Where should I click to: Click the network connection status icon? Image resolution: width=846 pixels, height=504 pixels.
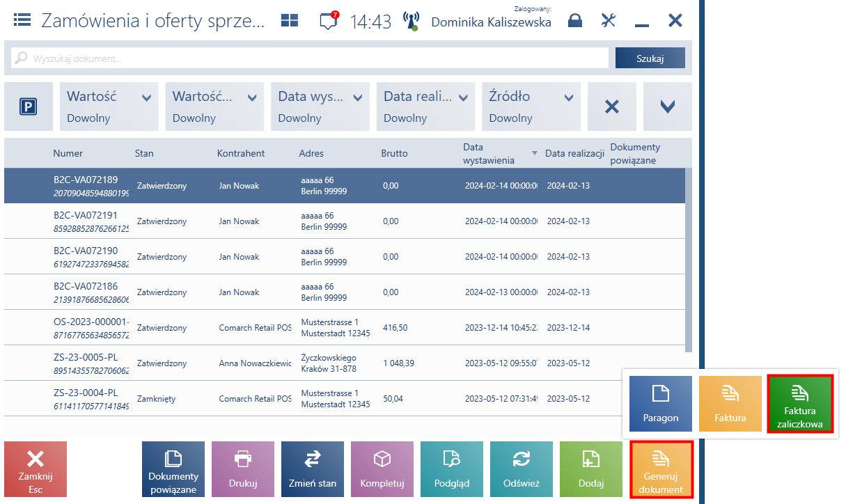pyautogui.click(x=411, y=22)
